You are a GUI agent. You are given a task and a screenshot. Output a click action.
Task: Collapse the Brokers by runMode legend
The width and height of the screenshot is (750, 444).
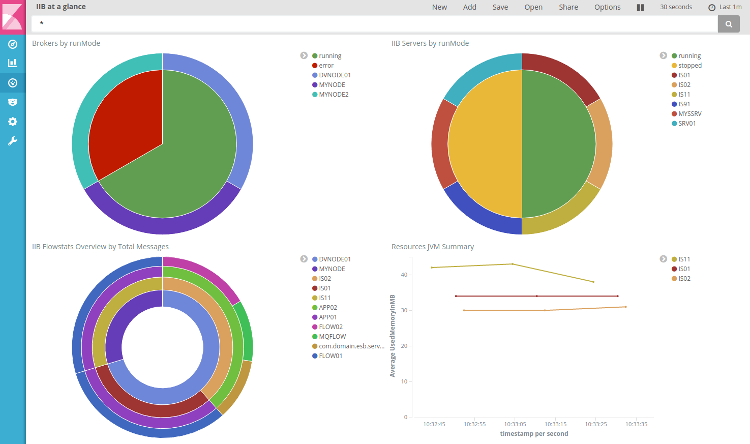(303, 56)
